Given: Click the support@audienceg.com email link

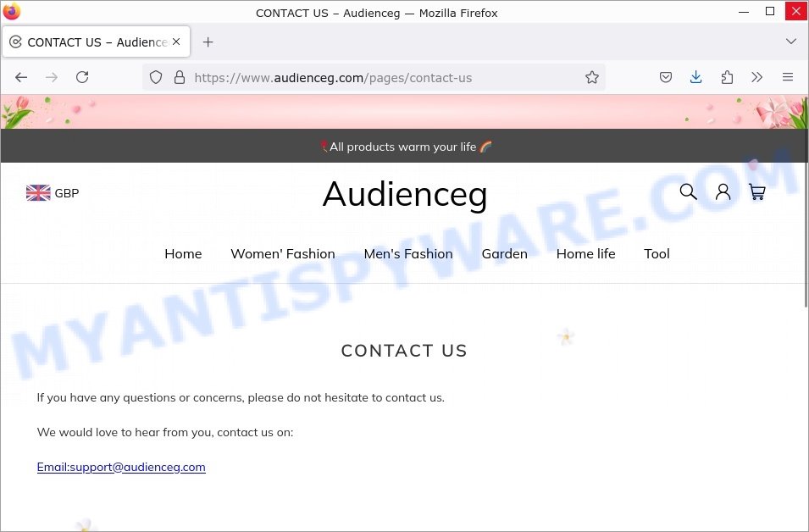Looking at the screenshot, I should tap(121, 467).
